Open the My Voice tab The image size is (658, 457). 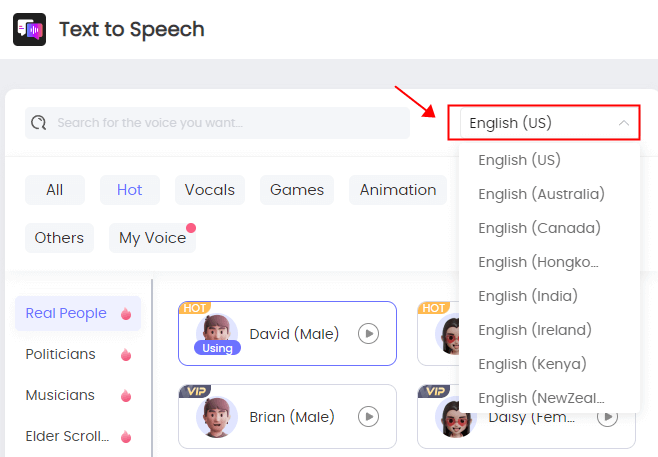152,238
